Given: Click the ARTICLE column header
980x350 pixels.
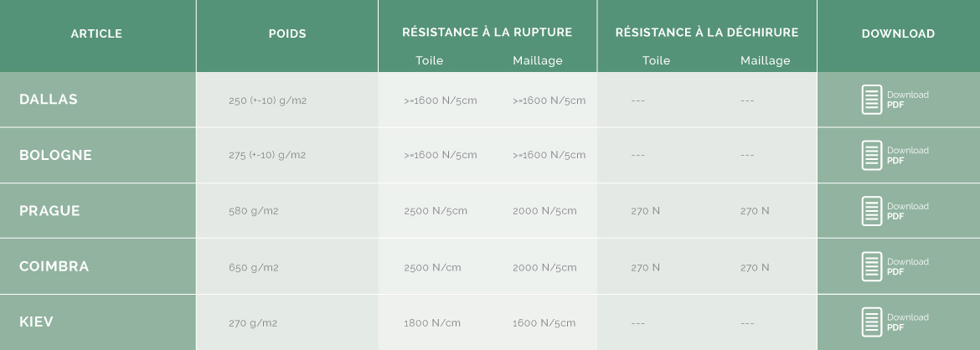Looking at the screenshot, I should pos(96,33).
